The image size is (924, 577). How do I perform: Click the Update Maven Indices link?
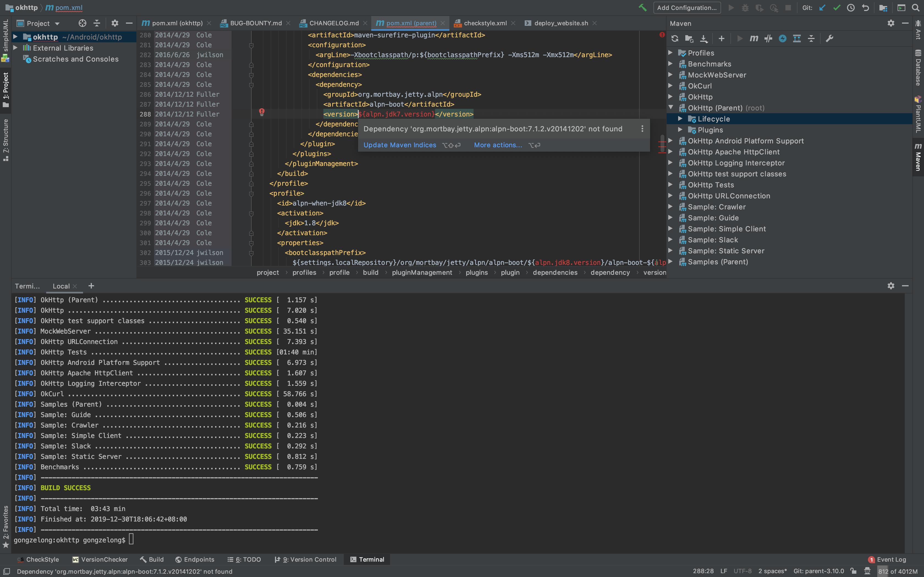click(x=399, y=145)
